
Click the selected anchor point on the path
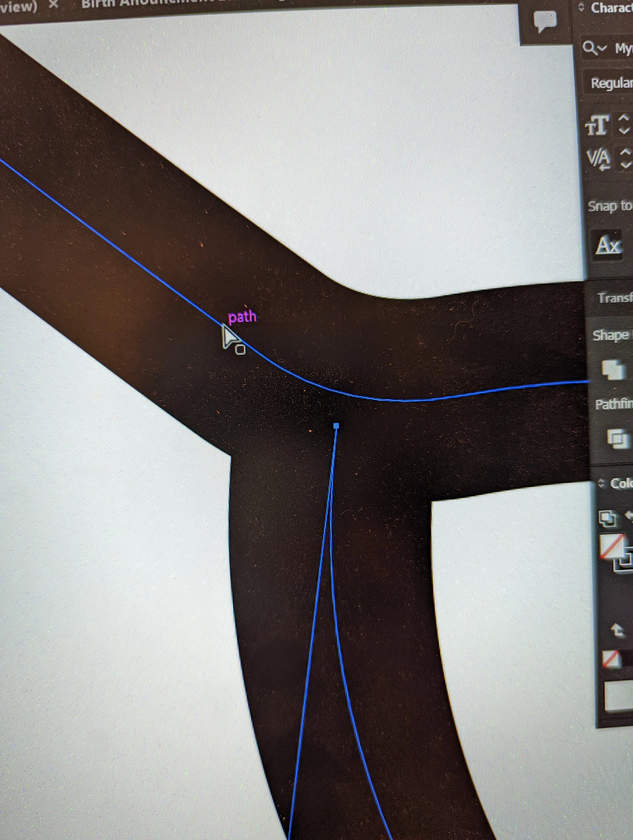pos(336,426)
